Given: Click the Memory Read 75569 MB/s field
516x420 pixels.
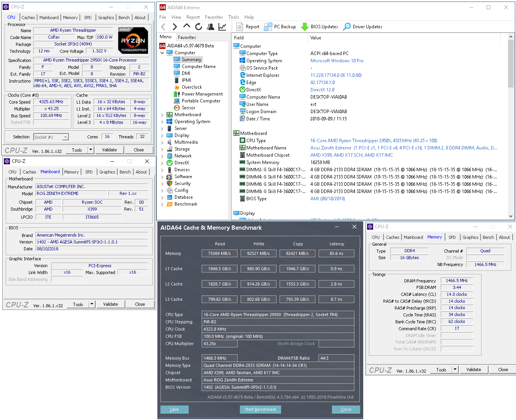Looking at the screenshot, I should coord(219,253).
